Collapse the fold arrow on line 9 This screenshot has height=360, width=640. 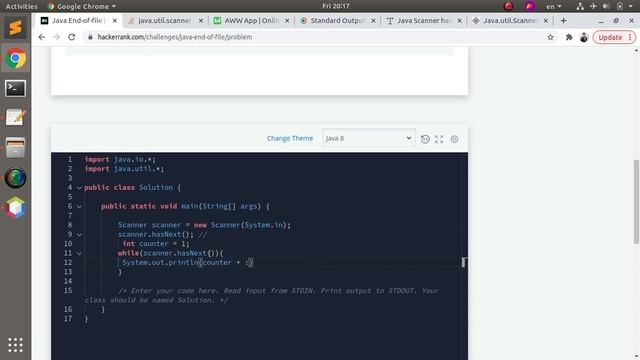pyautogui.click(x=79, y=235)
